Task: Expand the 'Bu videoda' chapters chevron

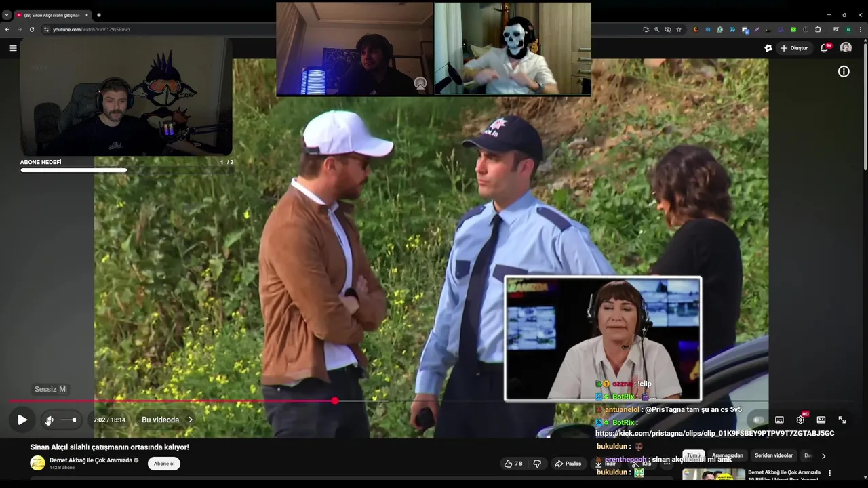Action: (191, 420)
